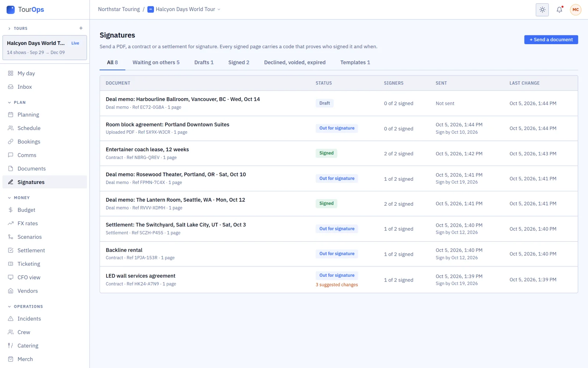The width and height of the screenshot is (588, 368).
Task: Open Settlement checkbox icon
Action: coord(11,251)
